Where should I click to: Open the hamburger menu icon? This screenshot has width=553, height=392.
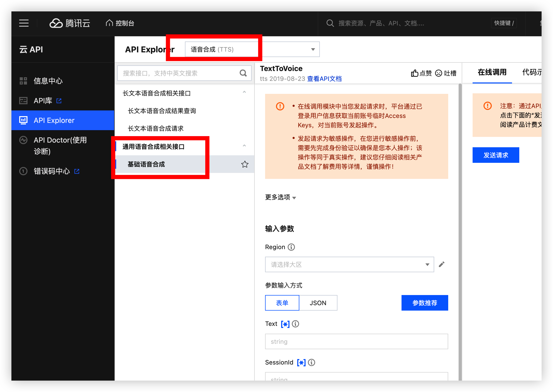pyautogui.click(x=24, y=23)
